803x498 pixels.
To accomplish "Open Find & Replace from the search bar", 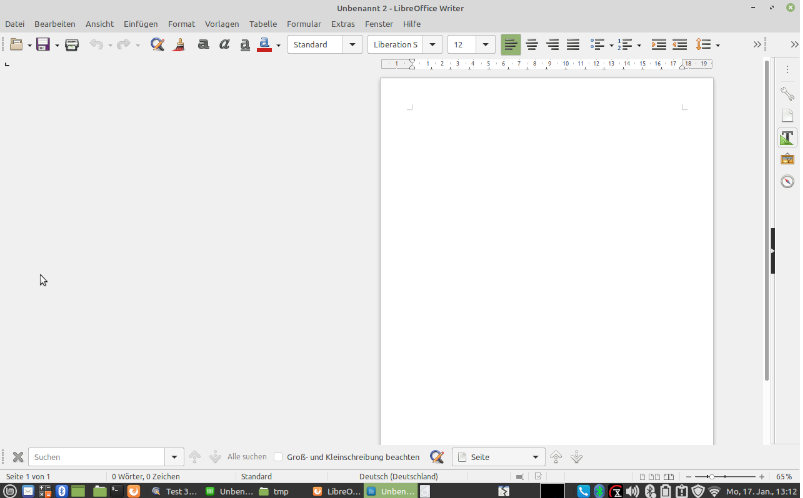I will tap(437, 456).
